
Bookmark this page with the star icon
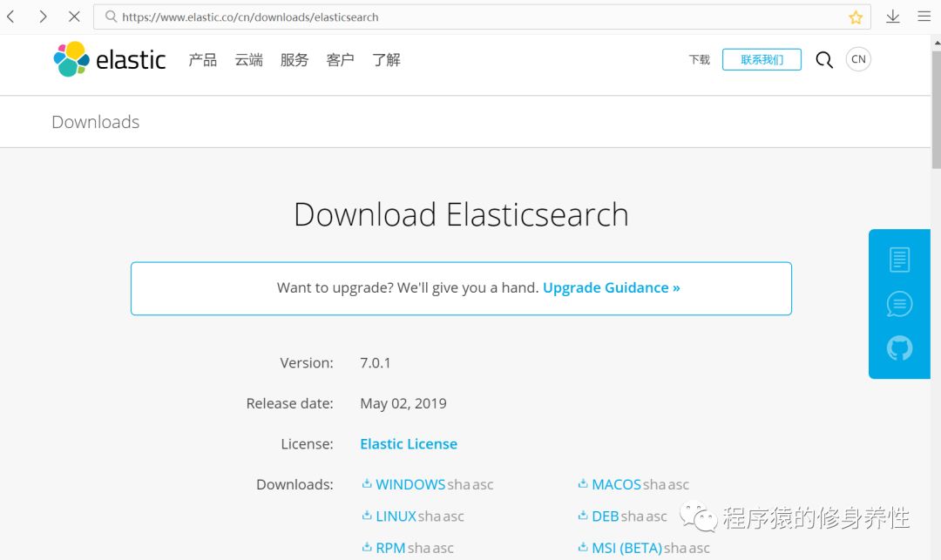pyautogui.click(x=856, y=17)
